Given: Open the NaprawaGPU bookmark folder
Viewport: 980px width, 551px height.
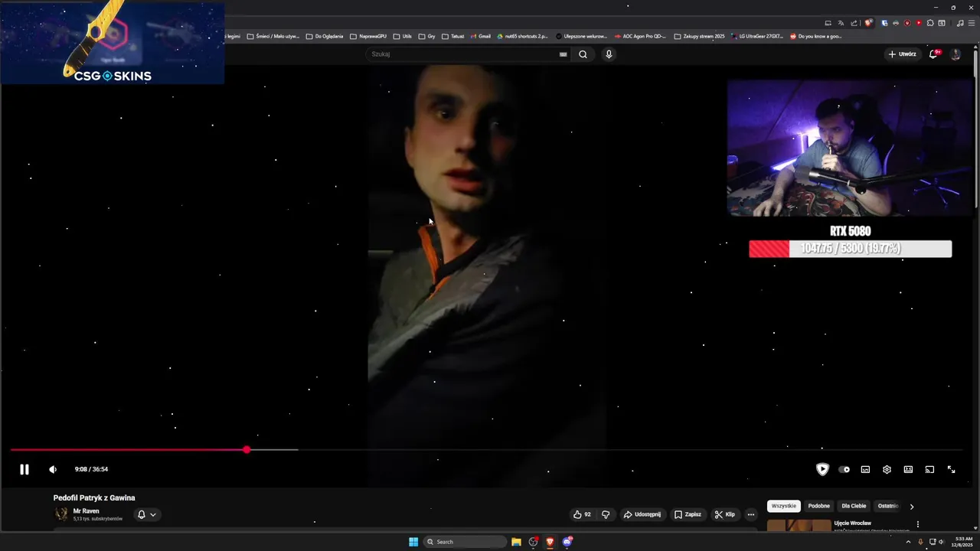Looking at the screenshot, I should [x=367, y=36].
